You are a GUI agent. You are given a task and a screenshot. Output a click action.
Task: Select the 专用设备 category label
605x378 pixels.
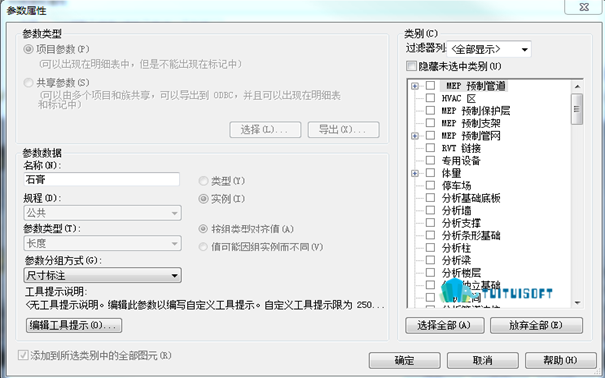461,161
